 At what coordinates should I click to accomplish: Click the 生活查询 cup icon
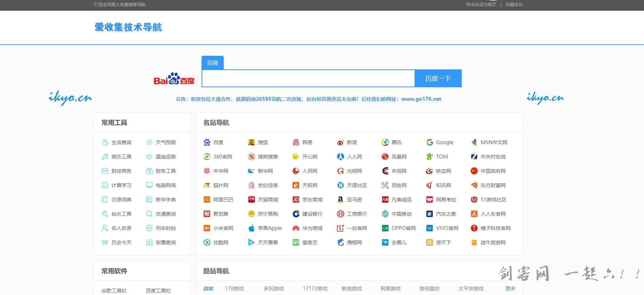(105, 142)
